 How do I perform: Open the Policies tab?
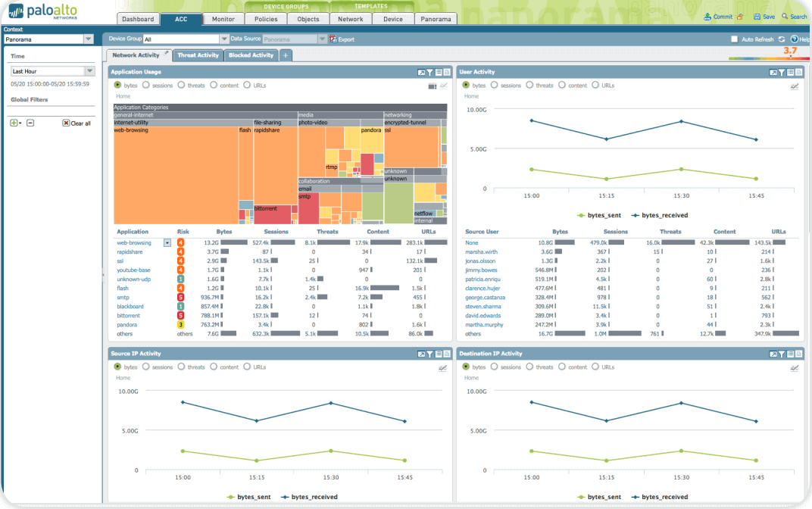point(265,19)
